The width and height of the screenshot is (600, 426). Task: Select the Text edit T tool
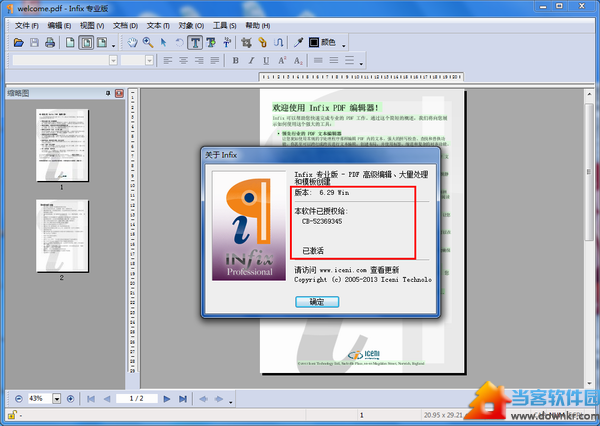coord(195,42)
